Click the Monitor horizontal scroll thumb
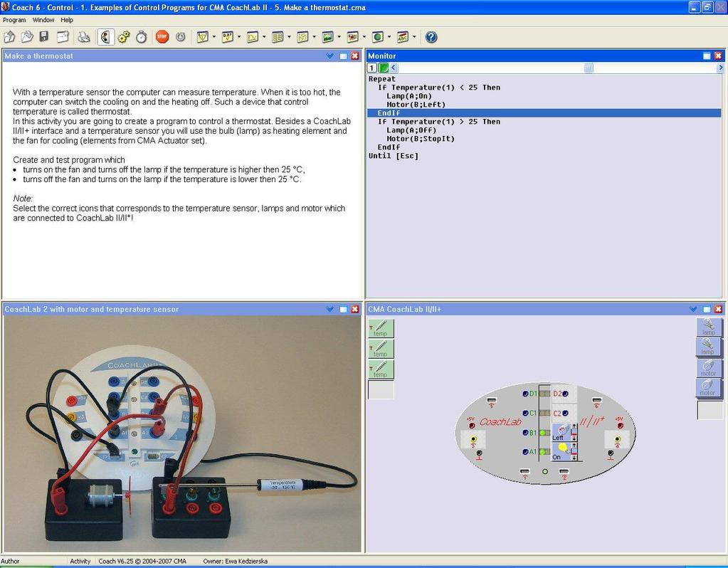Screen dimensions: 728x568 [x=589, y=68]
